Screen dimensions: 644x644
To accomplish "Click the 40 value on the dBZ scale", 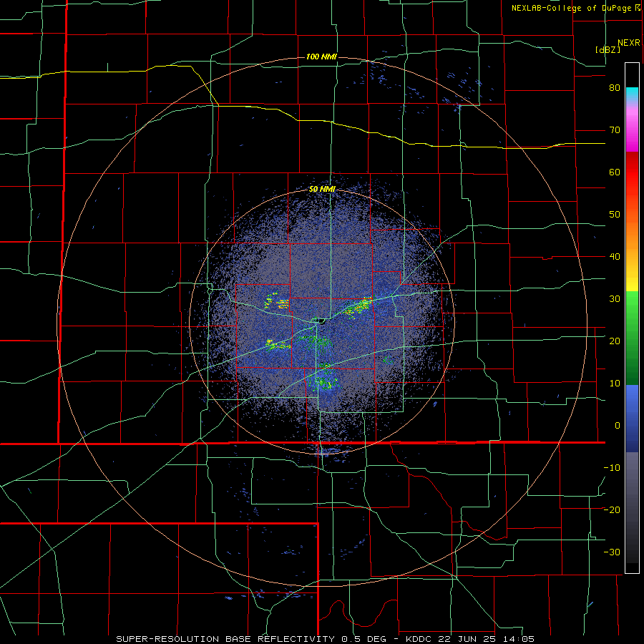I will [615, 257].
